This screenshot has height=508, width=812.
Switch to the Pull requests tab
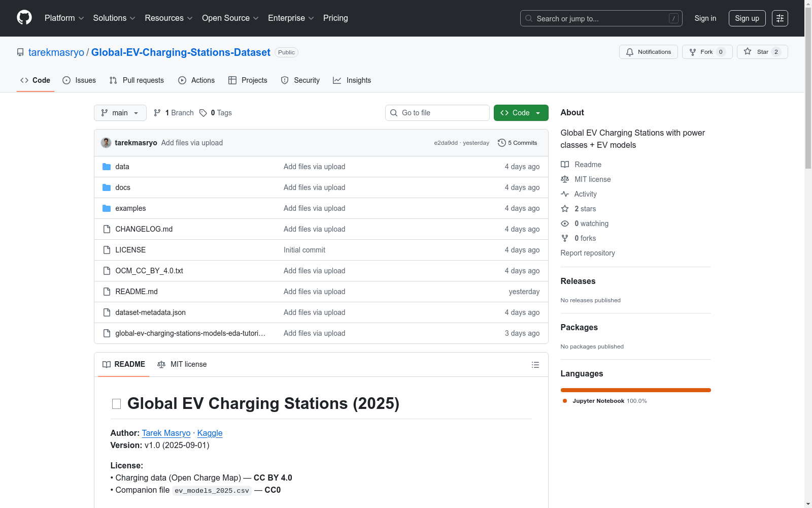137,80
